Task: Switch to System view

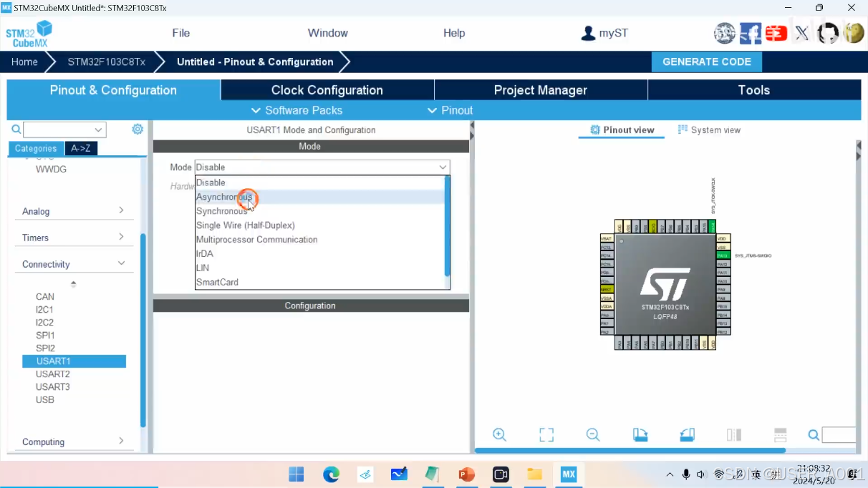Action: point(709,130)
